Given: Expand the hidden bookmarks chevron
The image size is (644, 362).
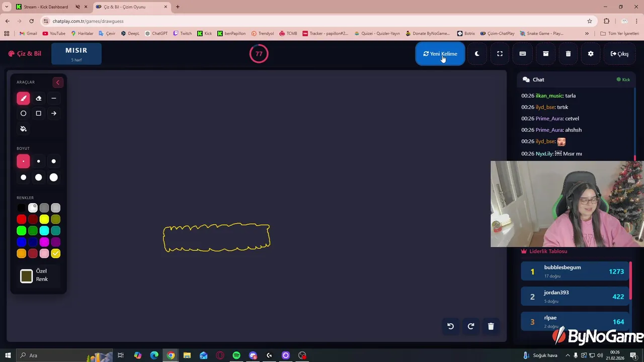Looking at the screenshot, I should point(587,34).
